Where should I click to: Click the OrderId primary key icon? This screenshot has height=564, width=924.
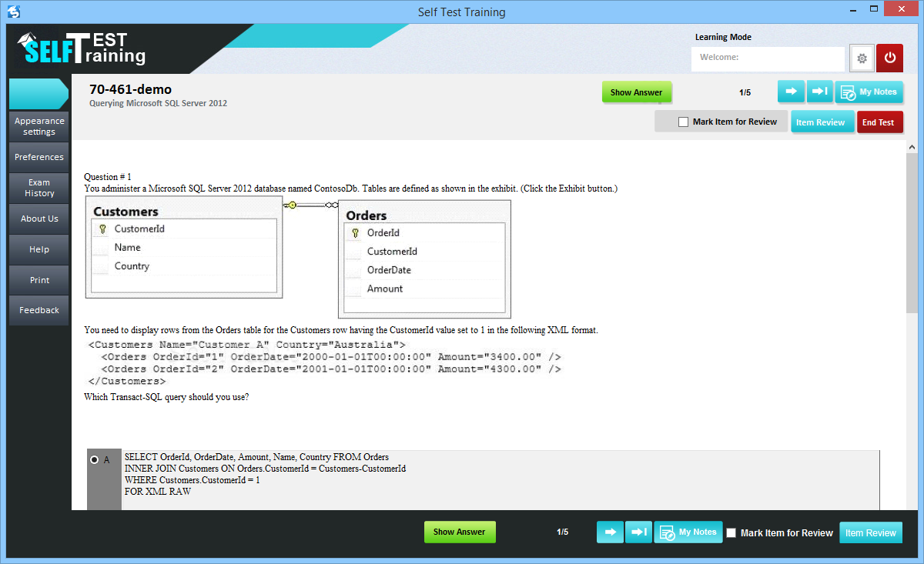point(355,232)
